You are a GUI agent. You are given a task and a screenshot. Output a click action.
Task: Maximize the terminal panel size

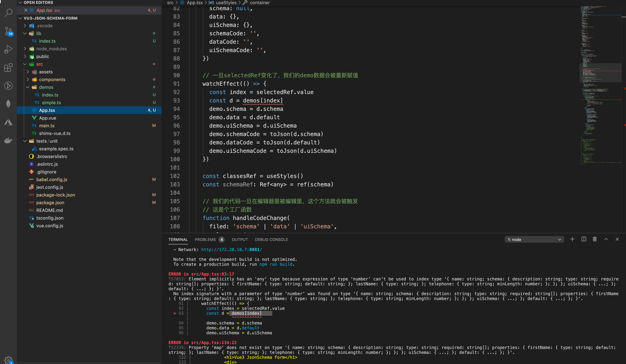click(x=606, y=239)
